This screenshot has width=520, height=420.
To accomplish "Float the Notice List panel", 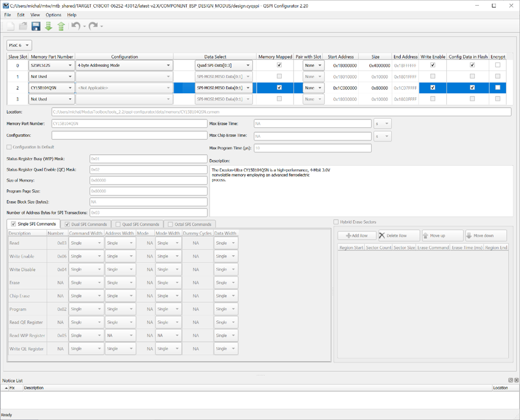I will 510,380.
